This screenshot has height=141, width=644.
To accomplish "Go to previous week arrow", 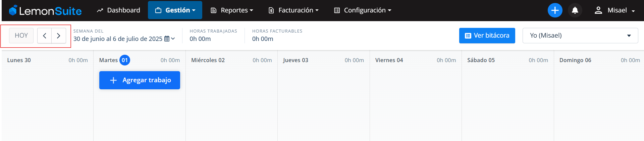I will [x=44, y=36].
